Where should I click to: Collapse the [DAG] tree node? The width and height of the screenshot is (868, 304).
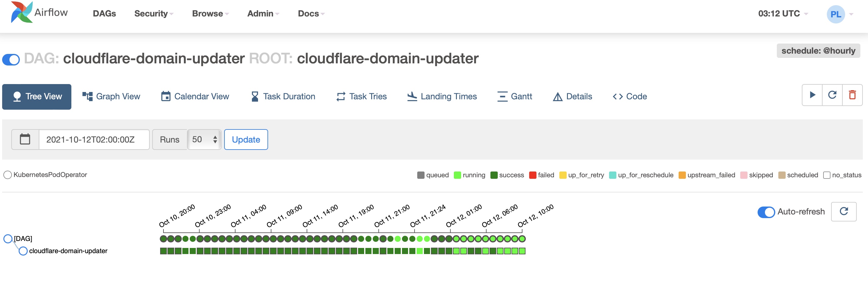(8, 239)
